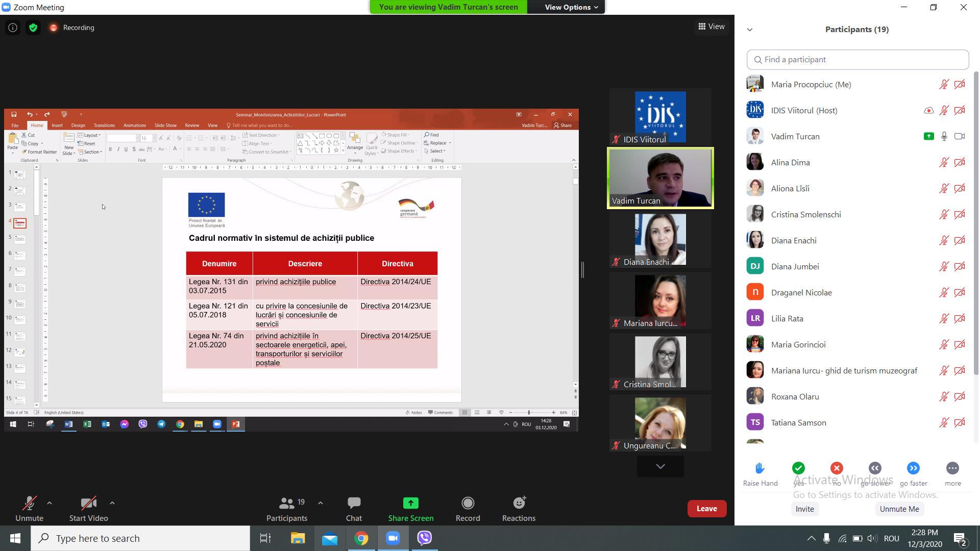Open the more reactions icon
This screenshot has width=980, height=551.
[x=952, y=468]
